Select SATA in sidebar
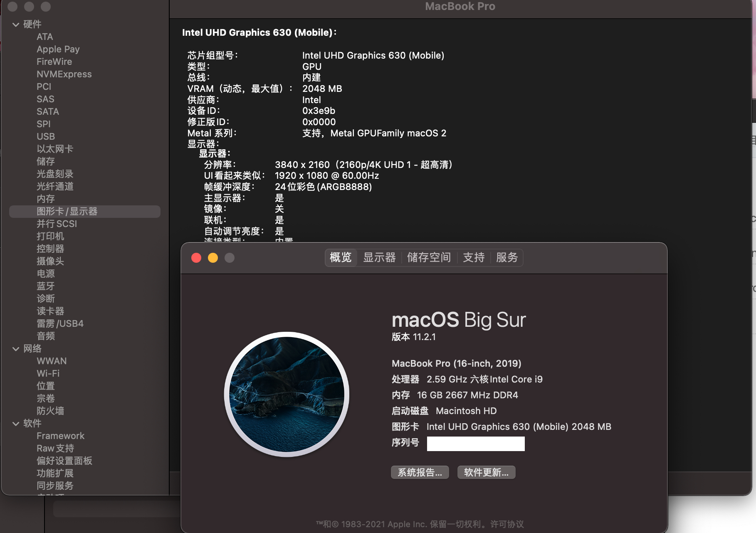Screen dimensions: 756x533 tap(47, 111)
